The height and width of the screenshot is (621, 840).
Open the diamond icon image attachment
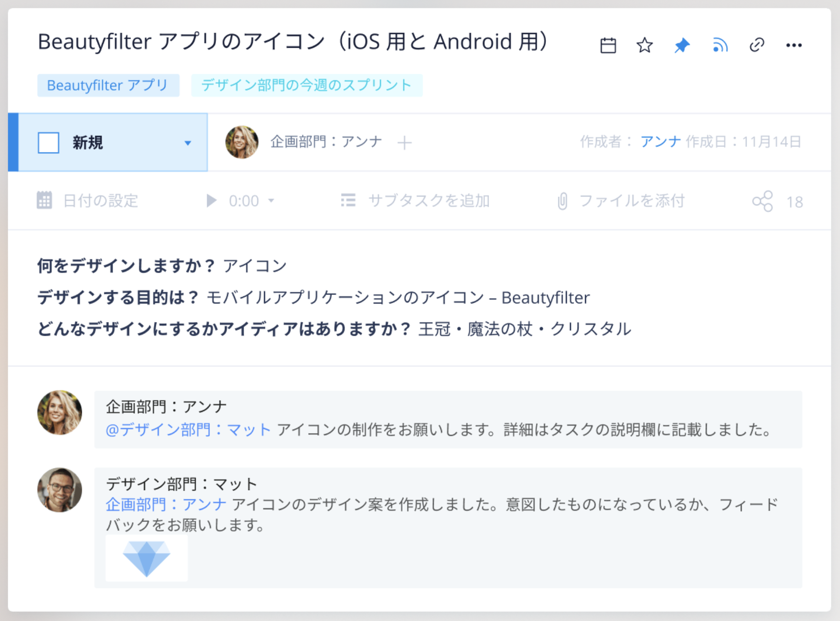[x=147, y=558]
